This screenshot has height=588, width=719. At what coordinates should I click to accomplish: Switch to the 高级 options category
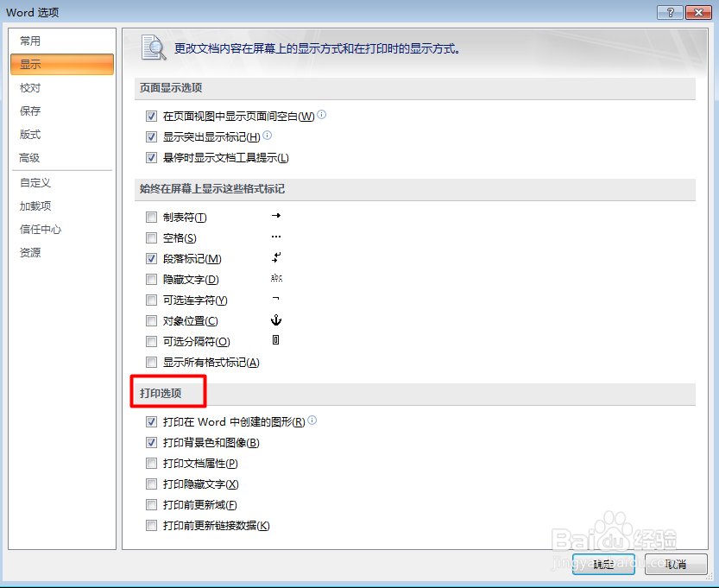29,158
